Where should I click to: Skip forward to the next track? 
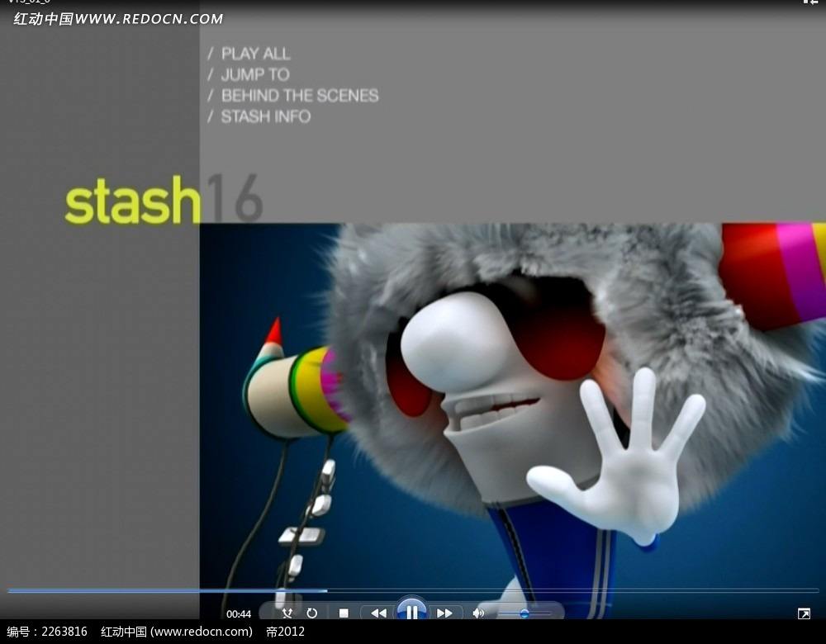click(x=444, y=613)
